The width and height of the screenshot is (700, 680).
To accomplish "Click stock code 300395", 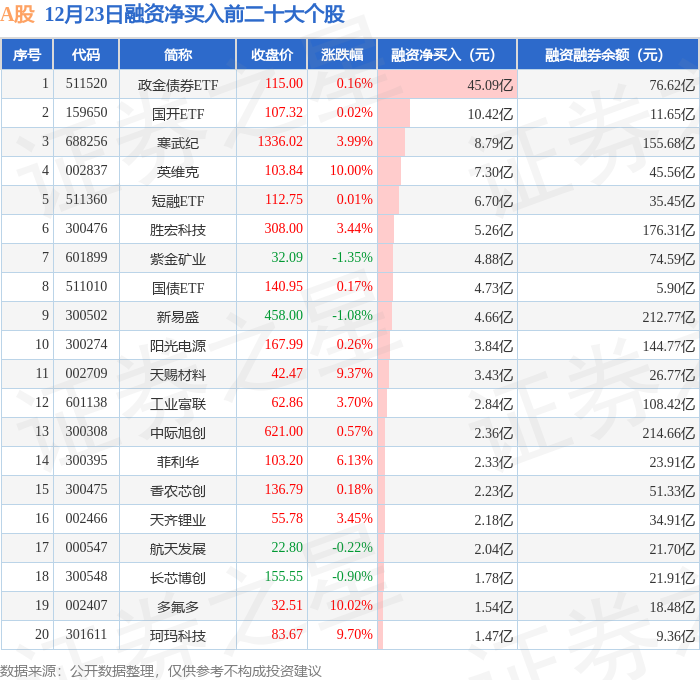I will pyautogui.click(x=86, y=461).
